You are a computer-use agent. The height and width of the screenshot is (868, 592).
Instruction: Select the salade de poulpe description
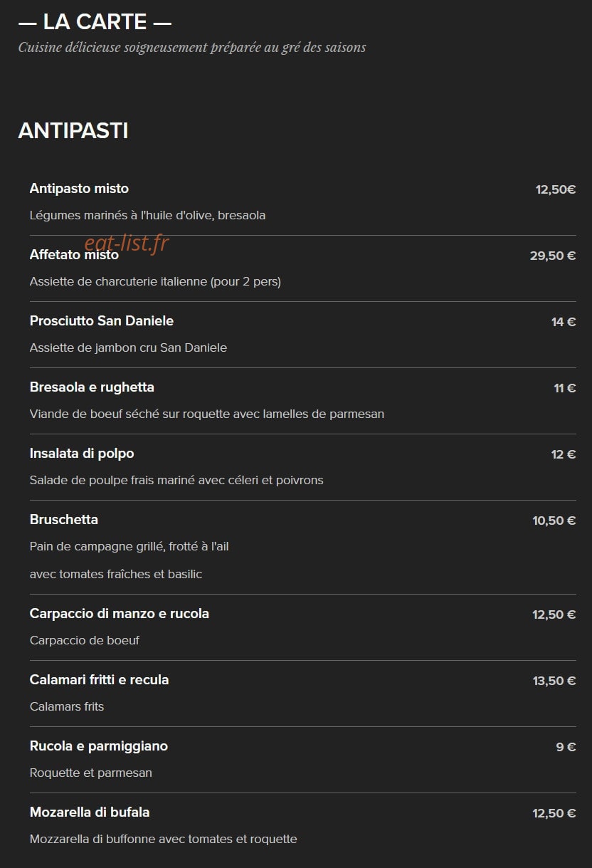[176, 481]
